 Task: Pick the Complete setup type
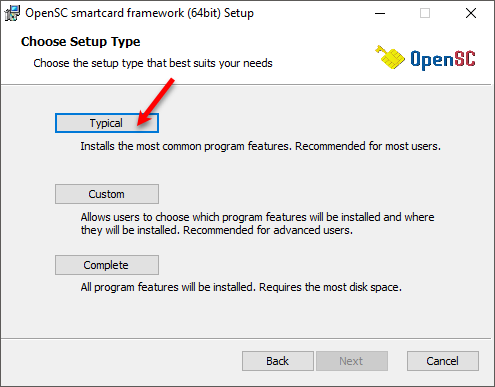(107, 265)
